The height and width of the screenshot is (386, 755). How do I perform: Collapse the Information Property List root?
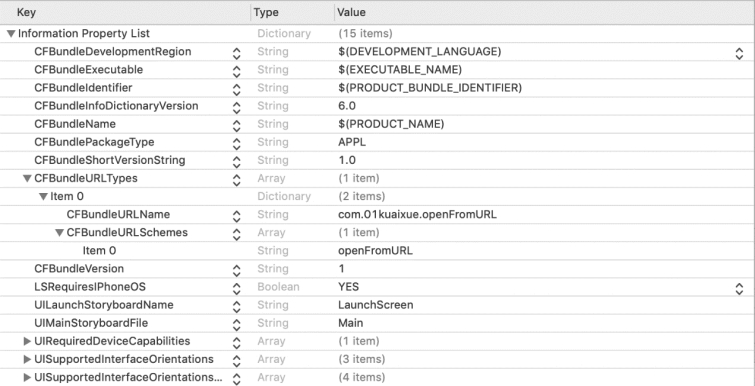pos(11,34)
